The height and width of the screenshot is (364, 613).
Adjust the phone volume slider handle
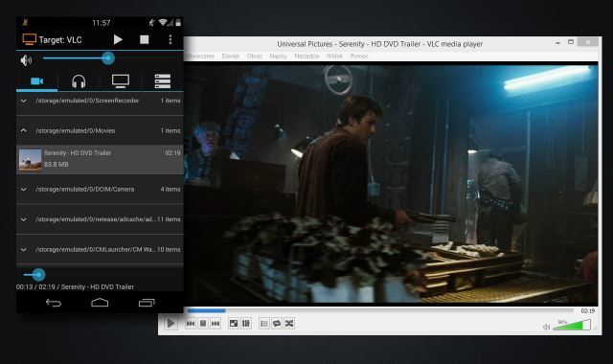tap(108, 58)
